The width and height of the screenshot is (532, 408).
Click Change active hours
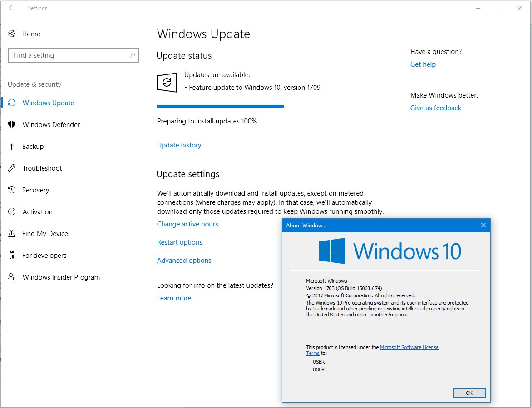coord(187,224)
